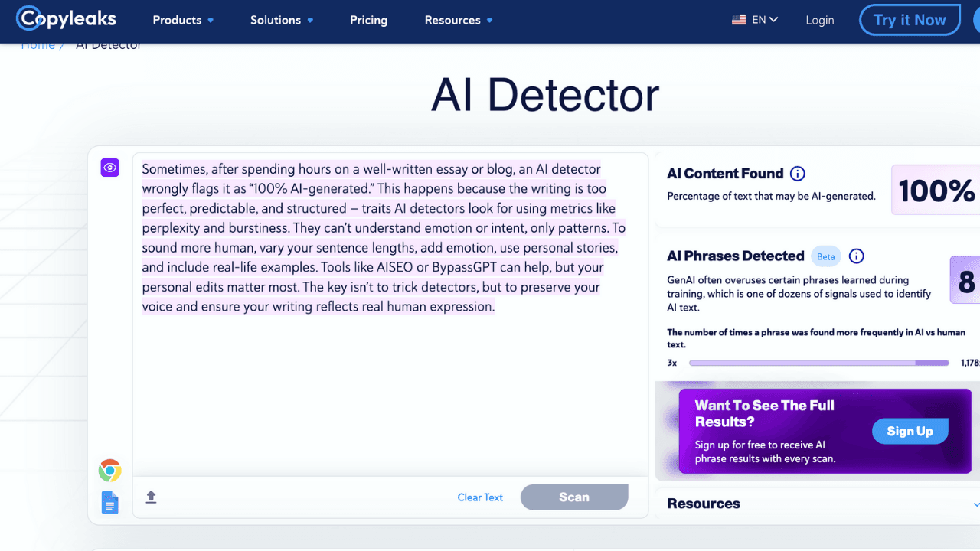Toggle the purple eye visibility icon
This screenshot has height=551, width=980.
point(109,168)
